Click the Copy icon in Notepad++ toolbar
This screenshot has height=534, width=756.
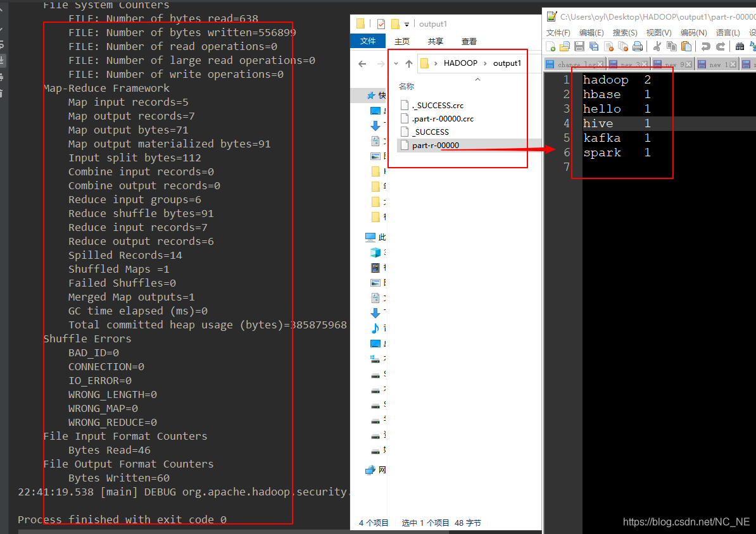[x=671, y=46]
